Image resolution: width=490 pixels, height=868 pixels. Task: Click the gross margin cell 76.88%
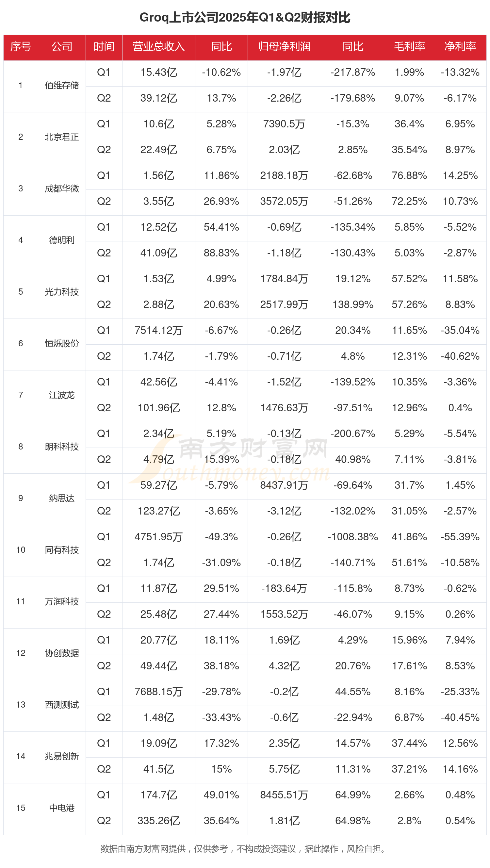point(409,175)
